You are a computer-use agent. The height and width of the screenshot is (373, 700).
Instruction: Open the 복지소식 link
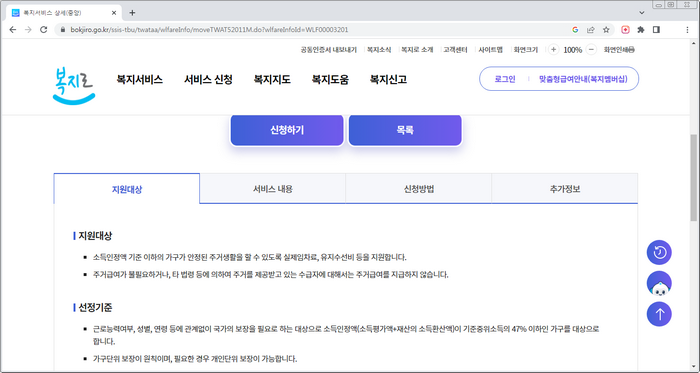[379, 50]
